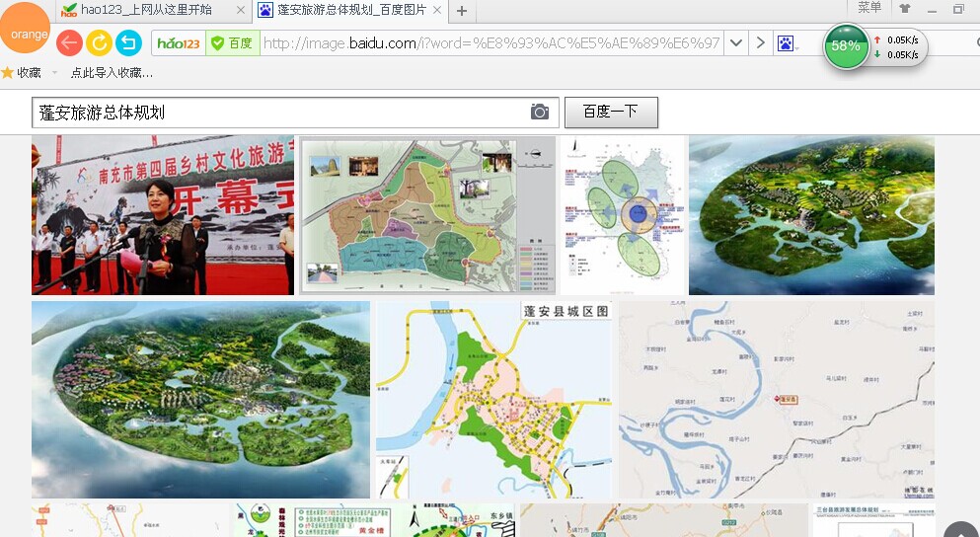This screenshot has width=980, height=537.
Task: Open the 蓬安县城区图 map thumbnail
Action: coord(493,399)
